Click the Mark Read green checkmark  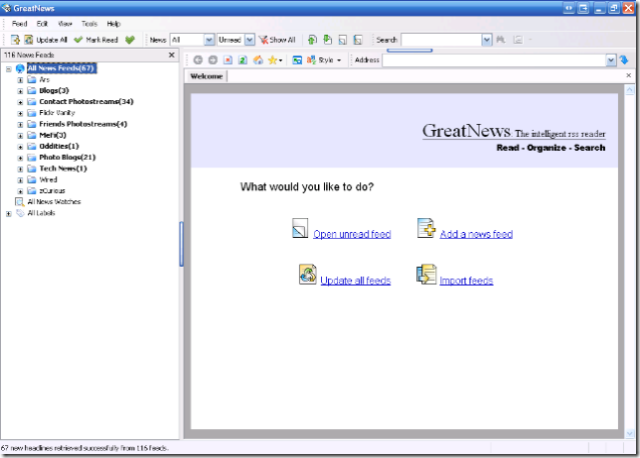tap(78, 40)
